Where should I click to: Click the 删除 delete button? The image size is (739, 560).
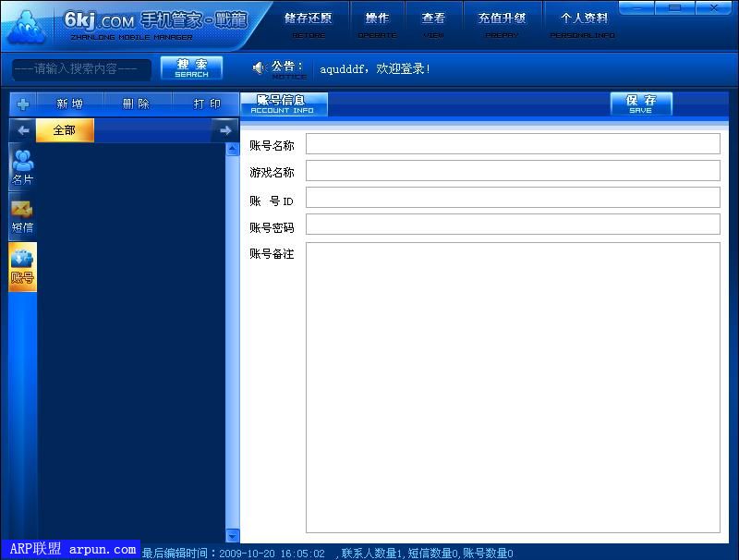click(x=136, y=103)
